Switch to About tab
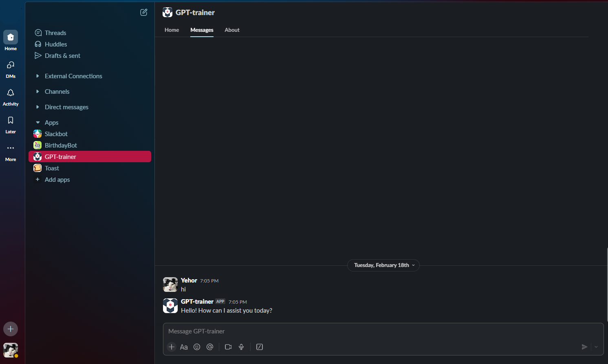The width and height of the screenshot is (608, 364). (x=232, y=30)
